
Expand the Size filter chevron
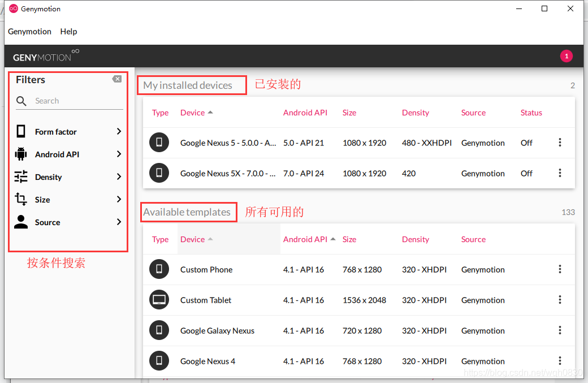point(119,199)
